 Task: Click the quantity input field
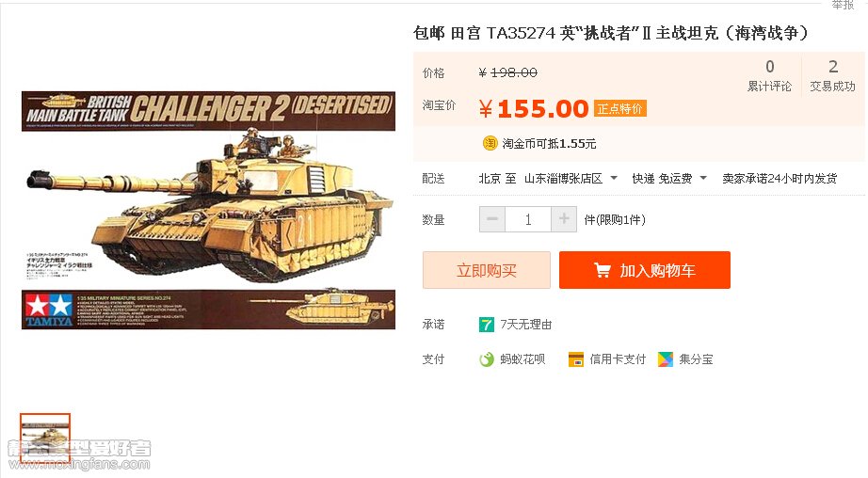527,219
